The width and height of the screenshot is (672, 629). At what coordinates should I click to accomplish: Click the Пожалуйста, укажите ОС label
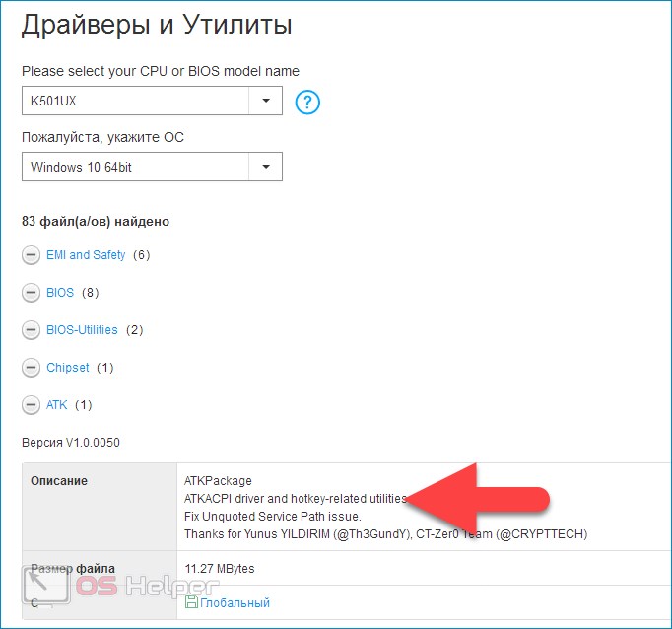click(102, 137)
